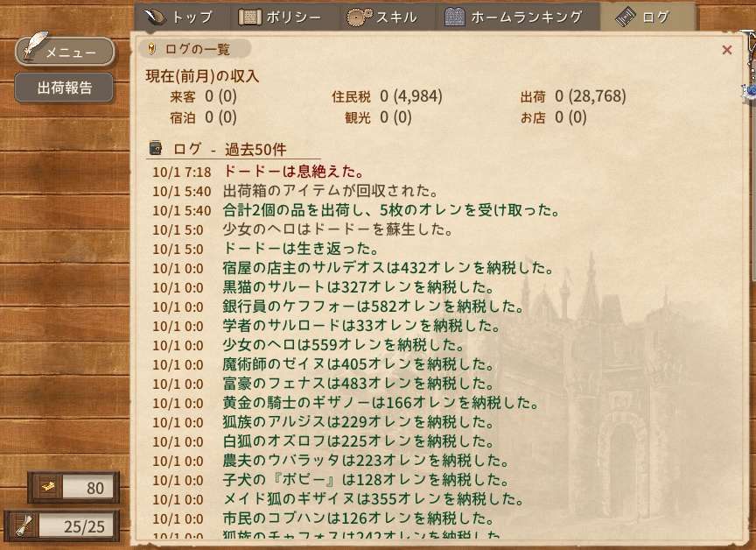Select the entry 出荷箱のアイテムが回収された。

coord(331,191)
